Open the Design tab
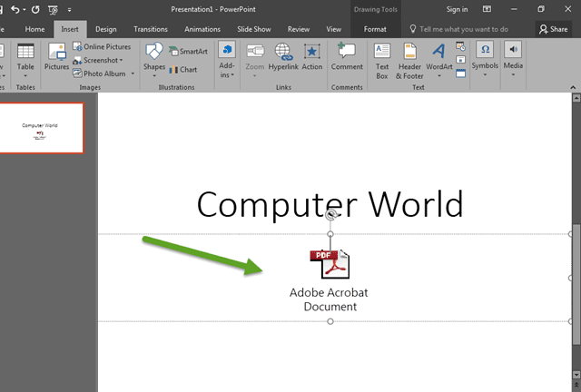Image resolution: width=581 pixels, height=392 pixels. tap(106, 29)
